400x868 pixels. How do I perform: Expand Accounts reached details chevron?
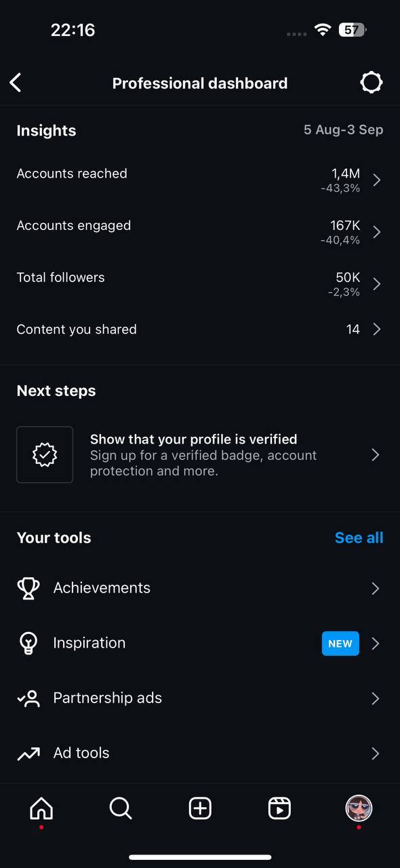coord(377,180)
